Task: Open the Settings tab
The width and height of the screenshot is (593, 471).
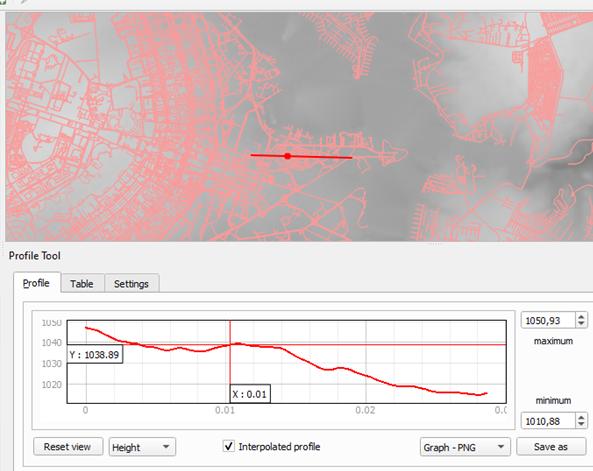Action: 131,283
